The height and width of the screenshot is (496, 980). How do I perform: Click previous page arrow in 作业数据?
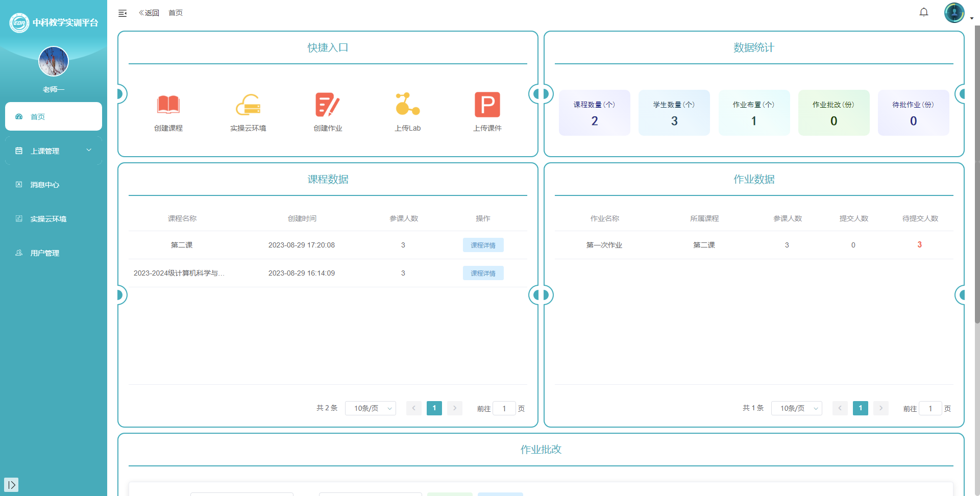[x=840, y=408]
